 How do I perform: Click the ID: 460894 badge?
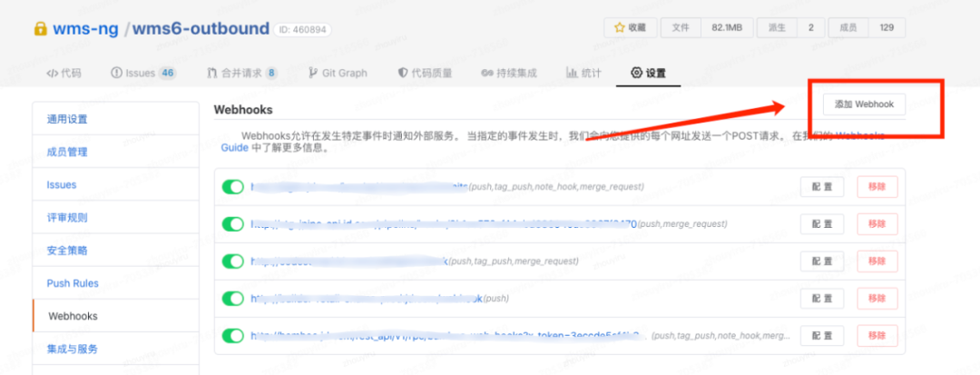click(302, 29)
